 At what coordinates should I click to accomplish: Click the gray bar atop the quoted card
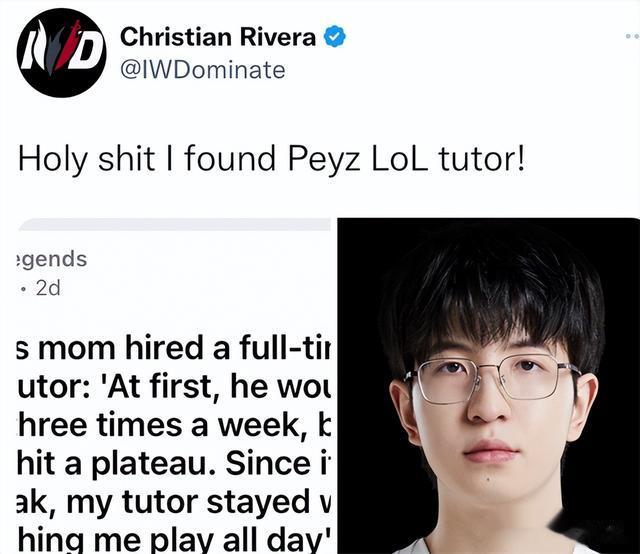coord(174,225)
